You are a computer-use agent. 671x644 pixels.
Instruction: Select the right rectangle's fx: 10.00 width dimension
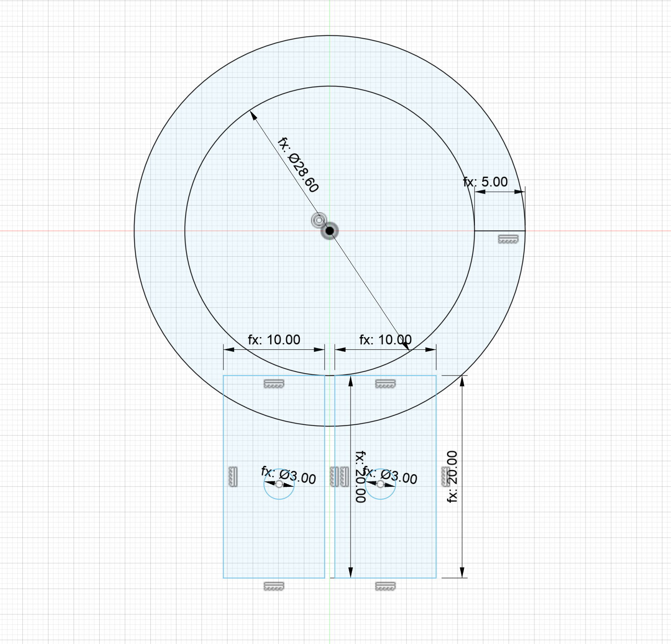click(385, 340)
